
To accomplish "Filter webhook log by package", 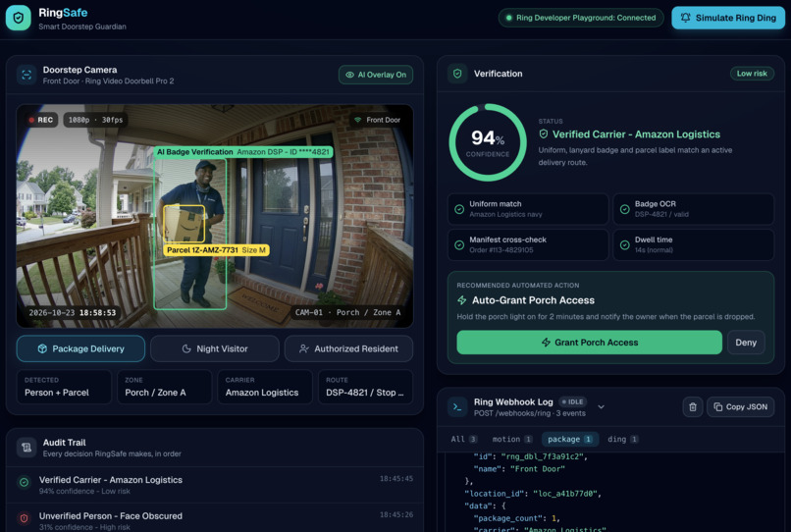I will coord(570,439).
